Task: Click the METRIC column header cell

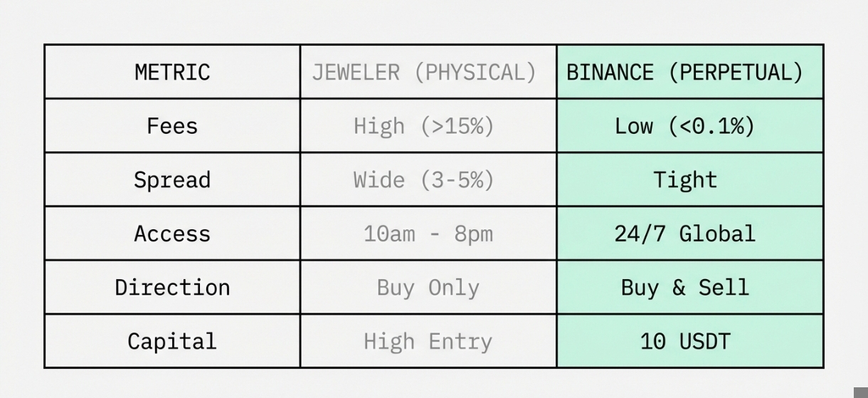Action: coord(172,72)
